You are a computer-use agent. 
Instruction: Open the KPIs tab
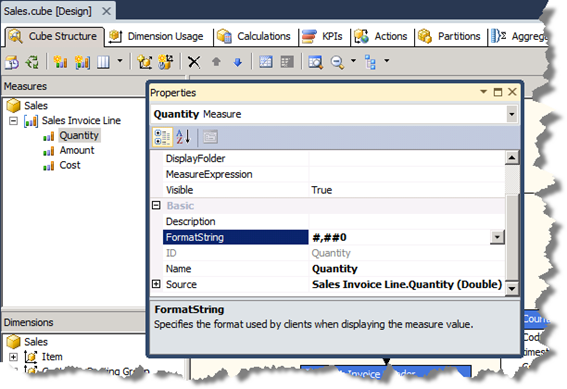click(x=323, y=37)
